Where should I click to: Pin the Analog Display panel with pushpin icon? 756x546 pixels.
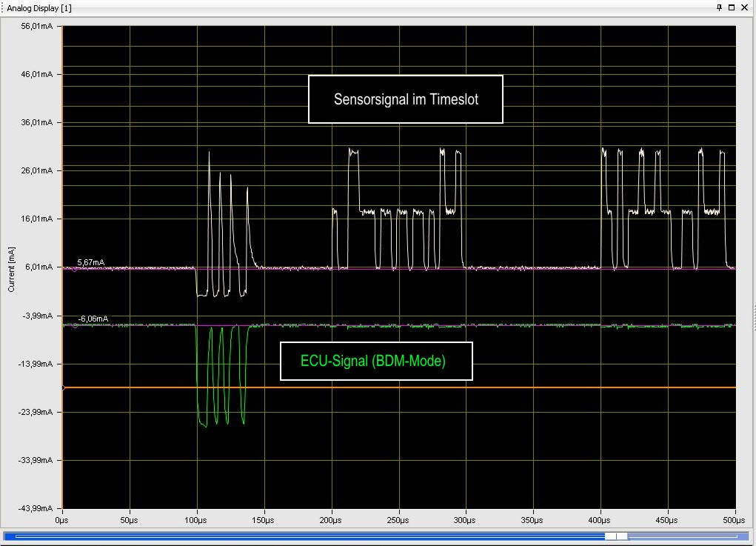(x=719, y=7)
